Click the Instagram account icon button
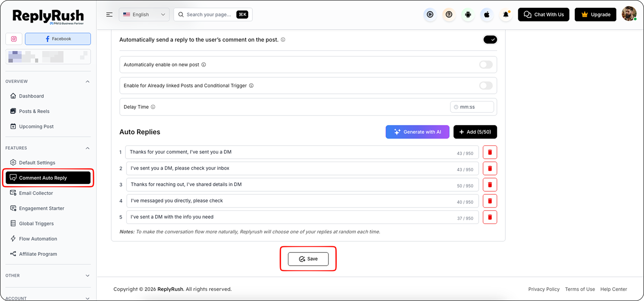Screen dimensions: 644x301 pyautogui.click(x=14, y=39)
